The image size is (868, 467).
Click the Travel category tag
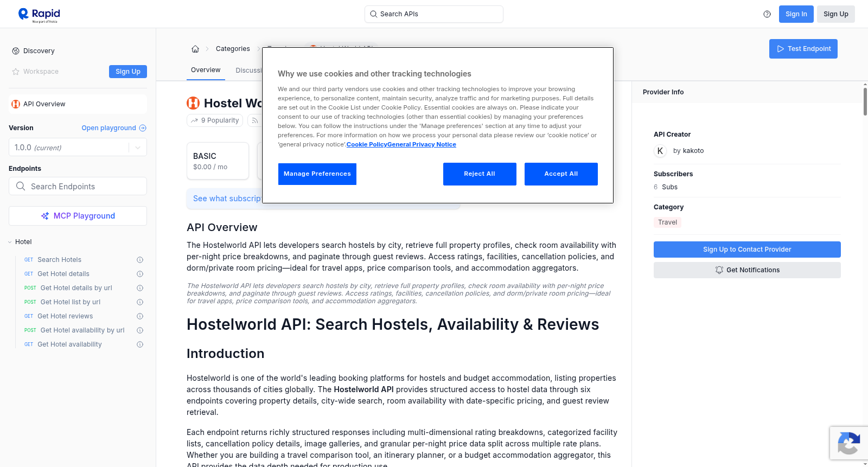[667, 222]
